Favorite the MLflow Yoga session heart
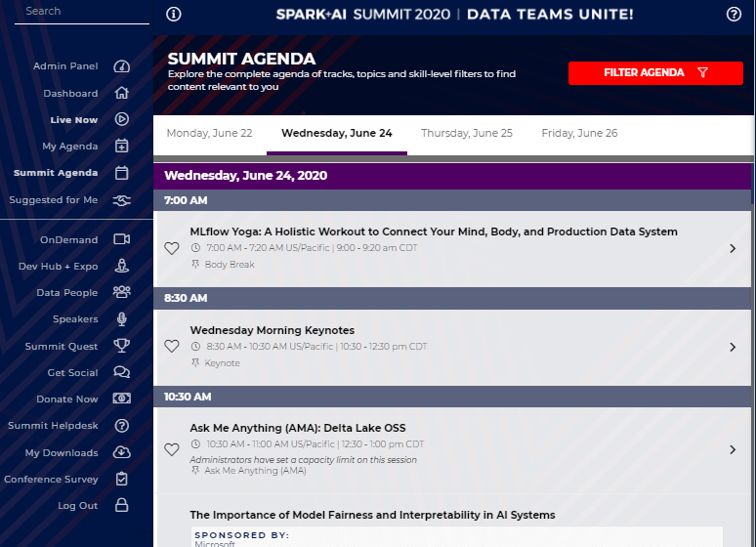 point(172,249)
